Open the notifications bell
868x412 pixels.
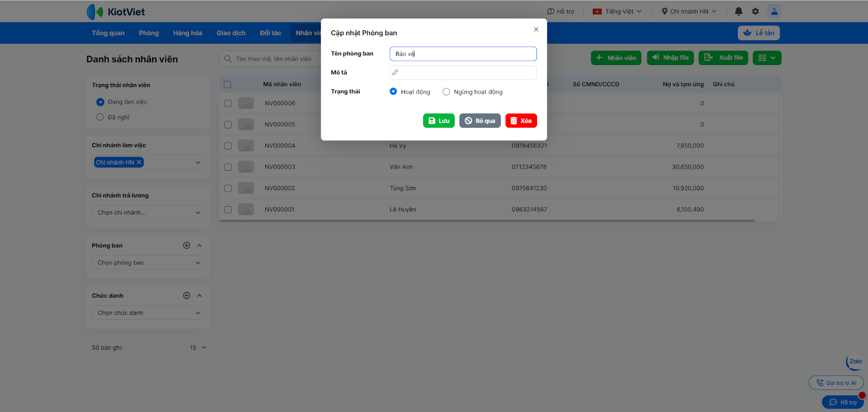point(738,11)
